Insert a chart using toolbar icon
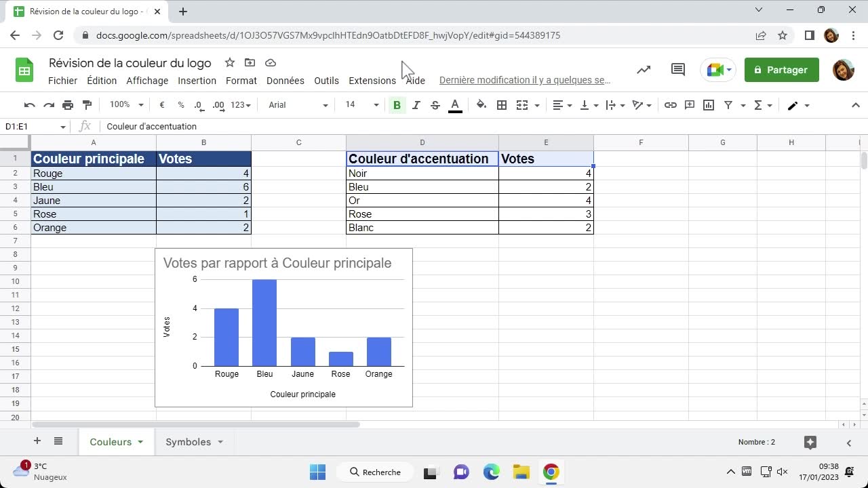The width and height of the screenshot is (868, 488). (x=709, y=105)
